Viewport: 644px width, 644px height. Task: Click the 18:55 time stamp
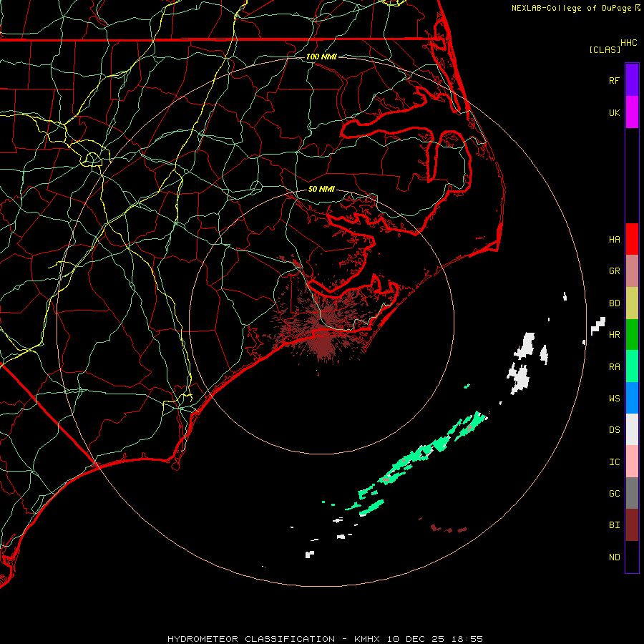point(467,639)
